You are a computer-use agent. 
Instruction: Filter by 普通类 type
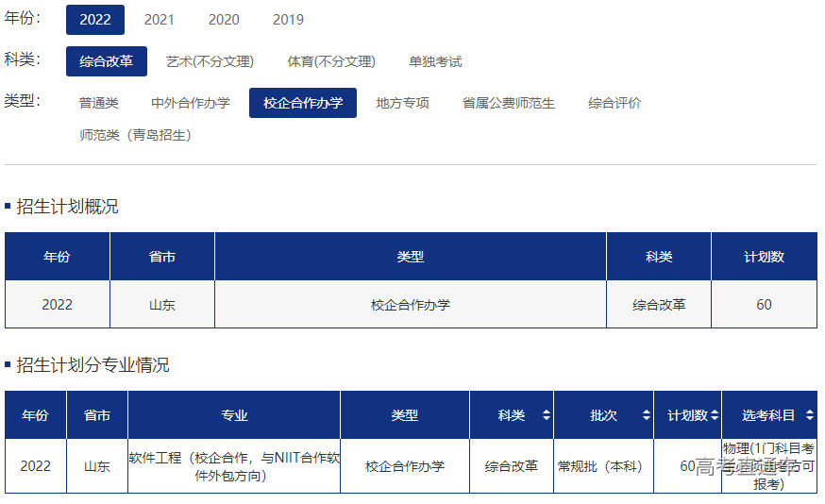click(99, 103)
